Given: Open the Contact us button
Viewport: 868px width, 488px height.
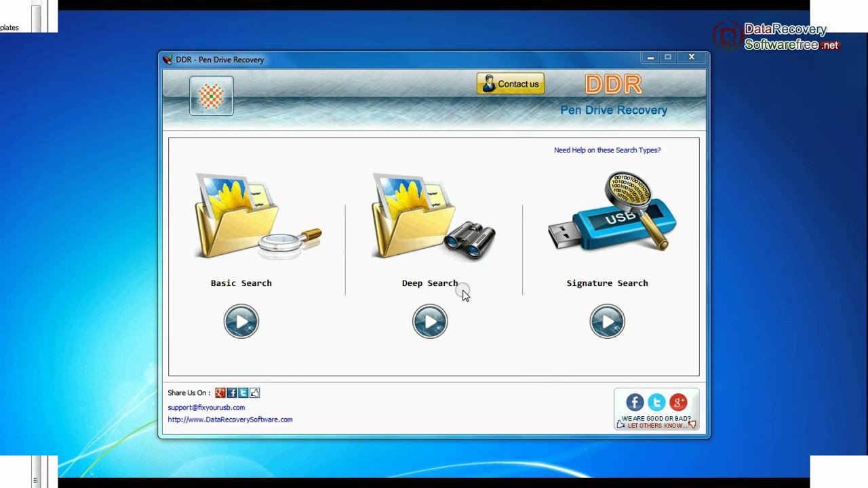Looking at the screenshot, I should click(511, 84).
